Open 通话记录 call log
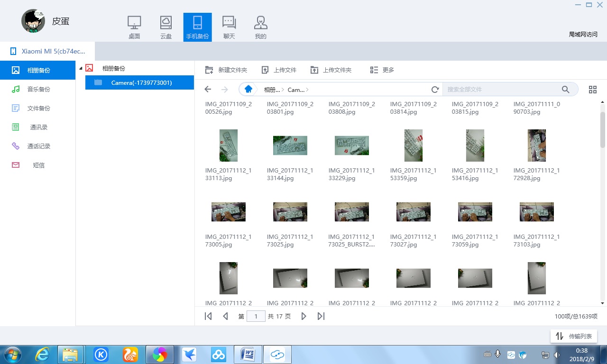This screenshot has height=364, width=607. click(x=38, y=146)
